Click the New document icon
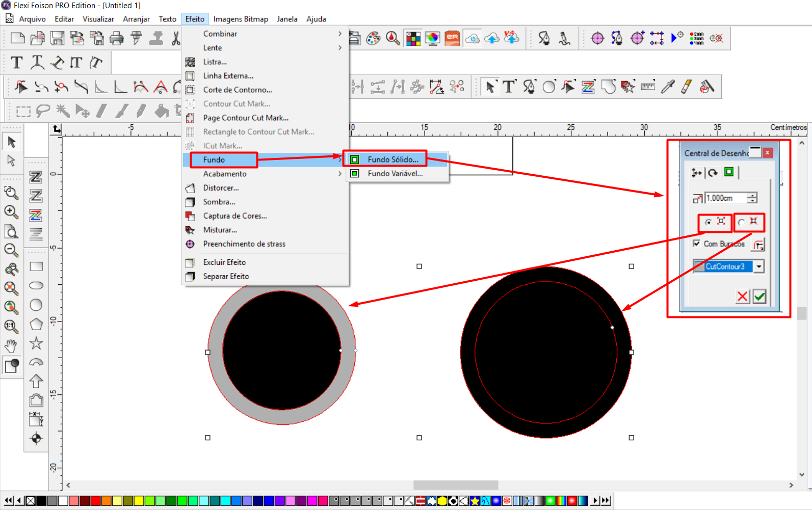The height and width of the screenshot is (510, 812). 17,38
